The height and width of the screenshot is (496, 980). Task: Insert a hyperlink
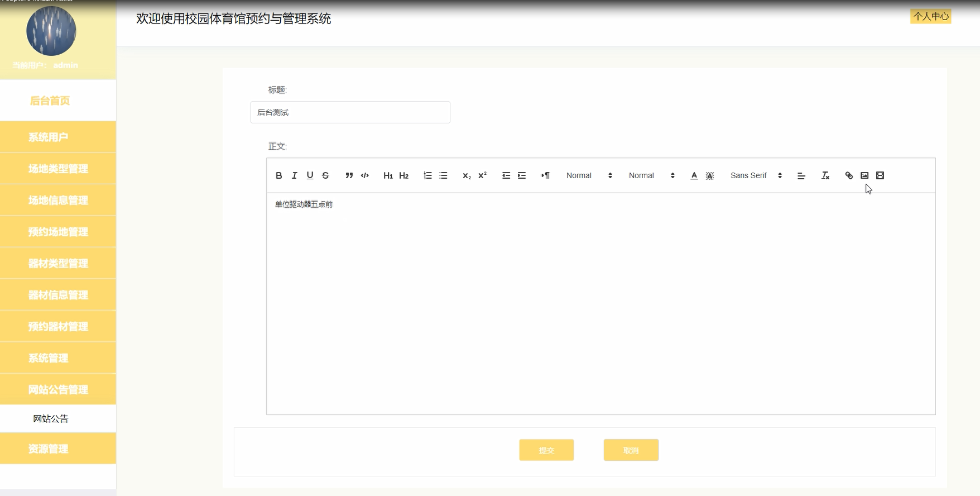849,175
